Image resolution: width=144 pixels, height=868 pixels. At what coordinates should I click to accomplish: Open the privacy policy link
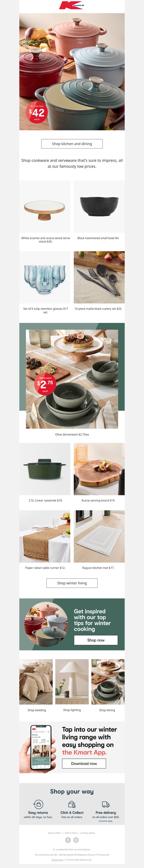coord(88,833)
